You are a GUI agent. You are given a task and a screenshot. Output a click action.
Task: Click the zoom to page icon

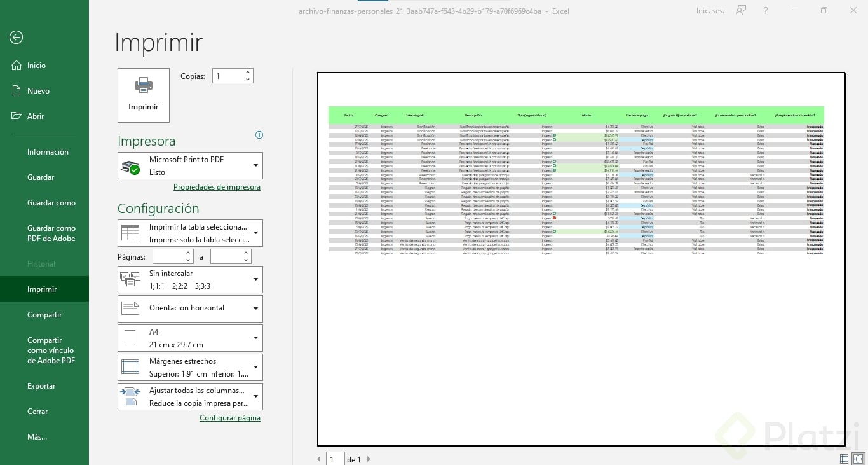[x=858, y=459]
